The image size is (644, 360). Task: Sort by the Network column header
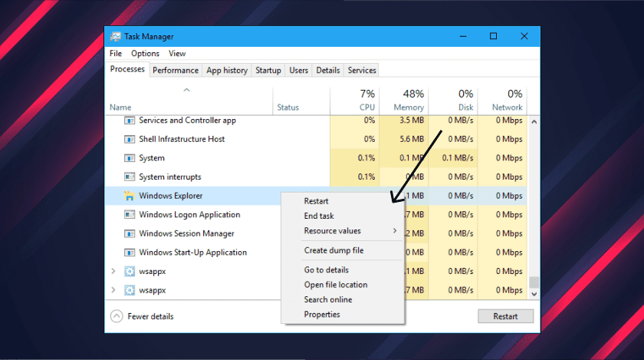pos(508,107)
